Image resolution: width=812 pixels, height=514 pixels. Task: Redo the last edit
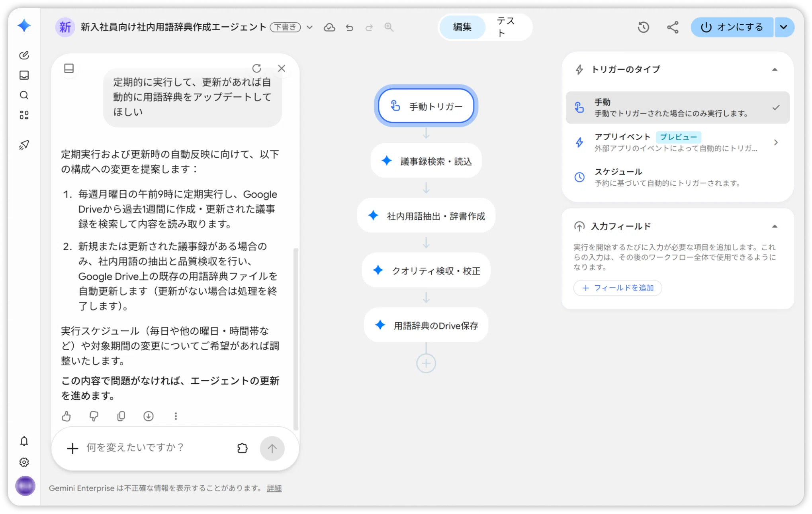click(x=369, y=27)
